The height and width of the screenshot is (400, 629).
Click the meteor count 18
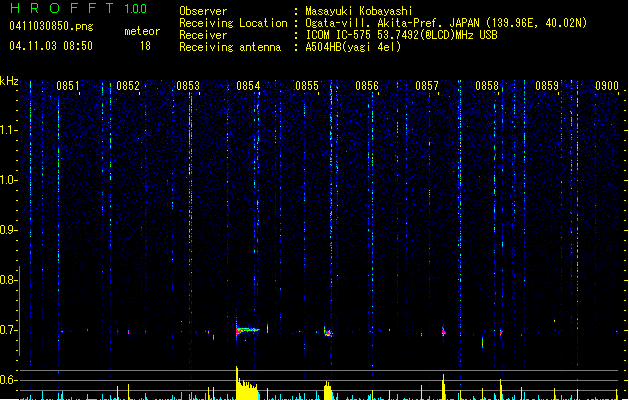[x=145, y=46]
